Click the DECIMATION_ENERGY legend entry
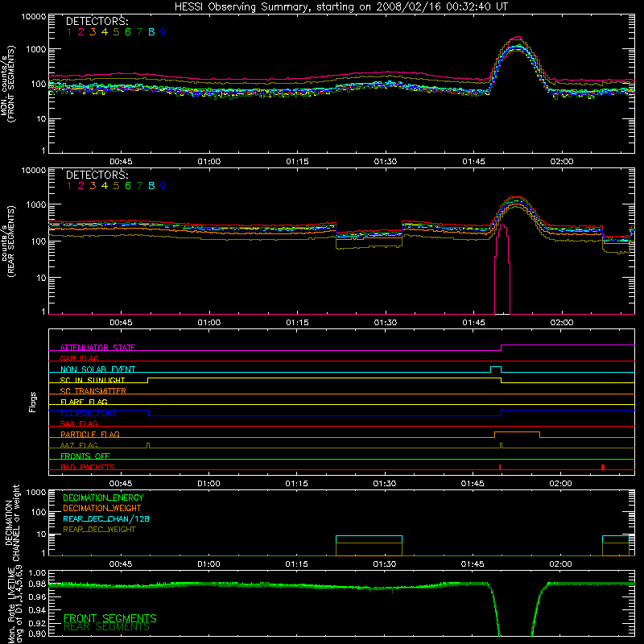 point(103,497)
